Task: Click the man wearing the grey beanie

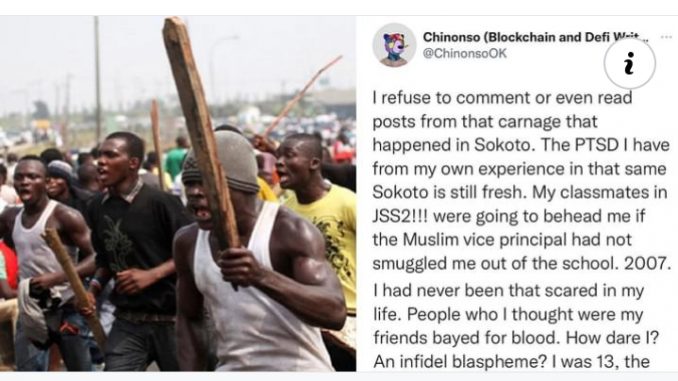Action: click(255, 259)
